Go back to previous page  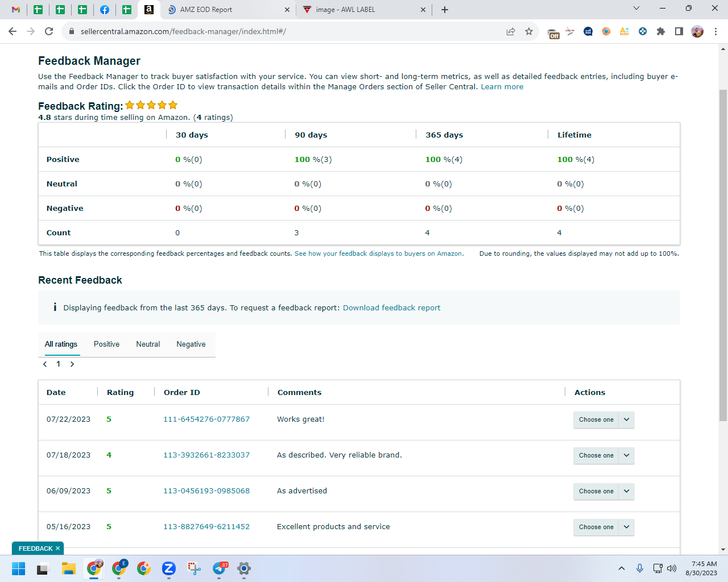(x=13, y=31)
